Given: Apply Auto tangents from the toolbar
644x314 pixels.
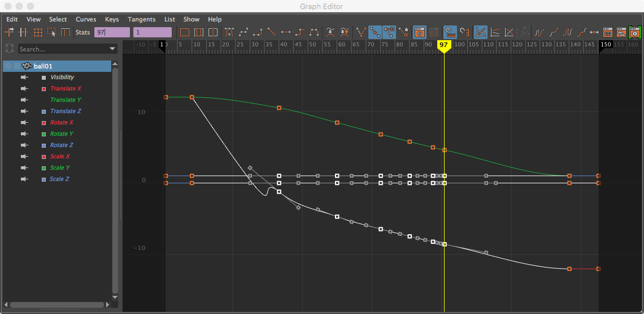Looking at the screenshot, I should (229, 32).
